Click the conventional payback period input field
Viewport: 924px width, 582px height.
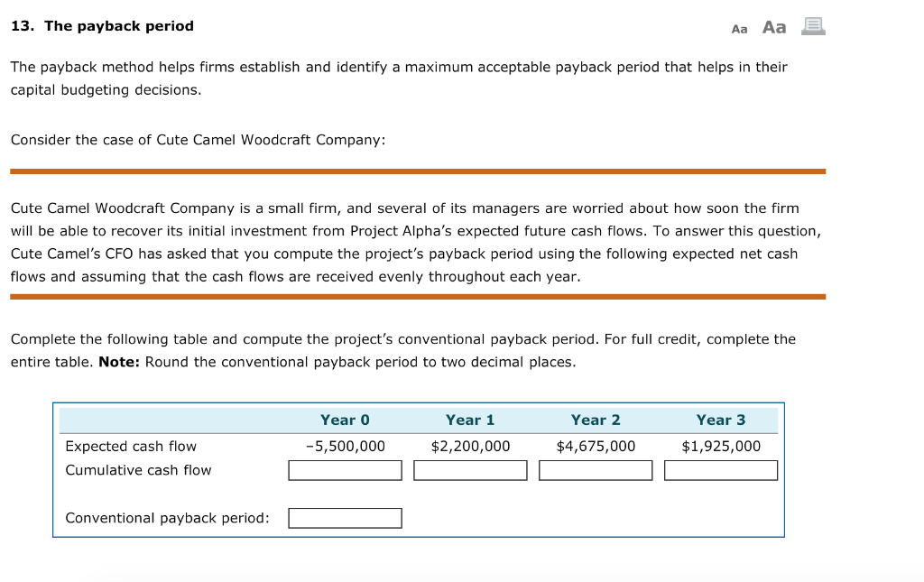tap(345, 517)
